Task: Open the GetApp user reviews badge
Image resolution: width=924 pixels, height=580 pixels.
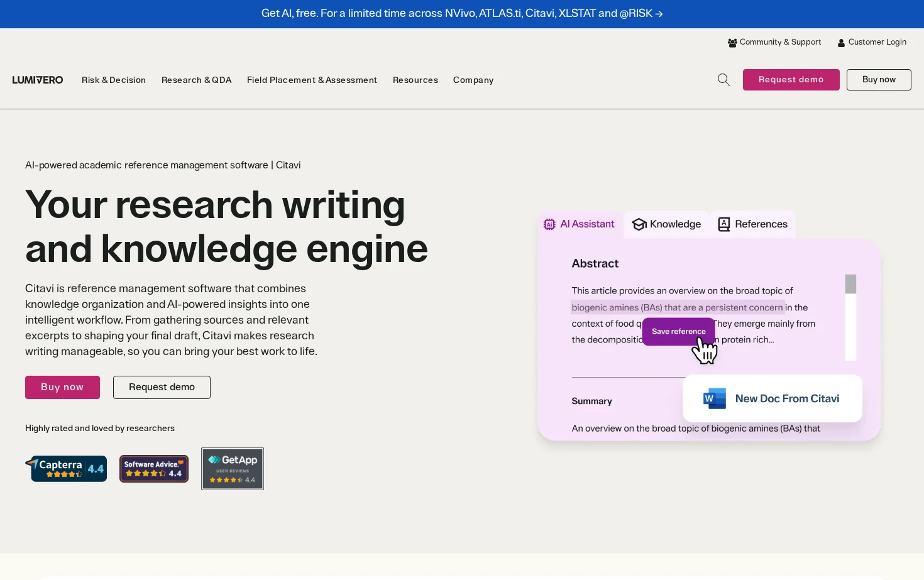Action: pos(233,469)
